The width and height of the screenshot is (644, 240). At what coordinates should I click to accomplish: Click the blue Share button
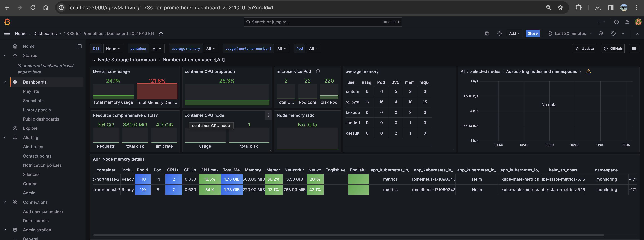click(532, 34)
